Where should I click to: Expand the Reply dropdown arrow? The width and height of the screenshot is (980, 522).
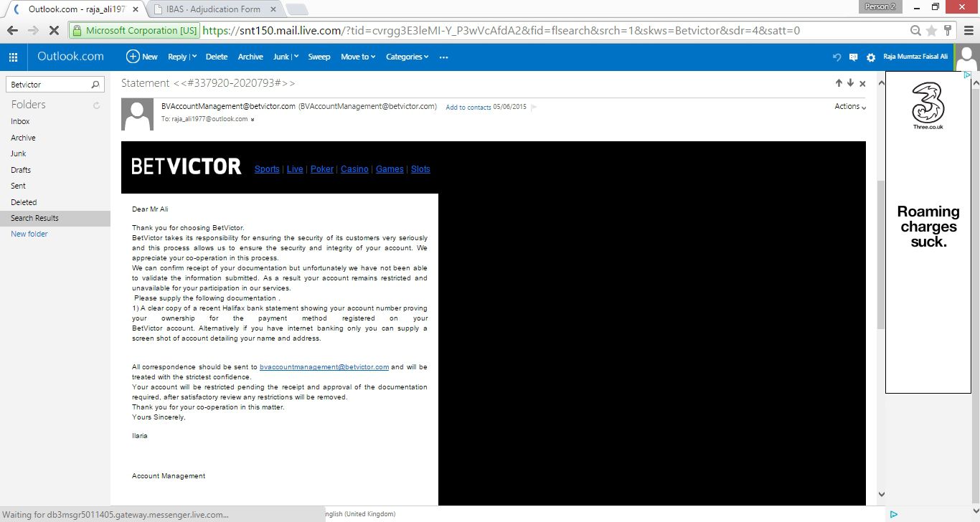193,57
